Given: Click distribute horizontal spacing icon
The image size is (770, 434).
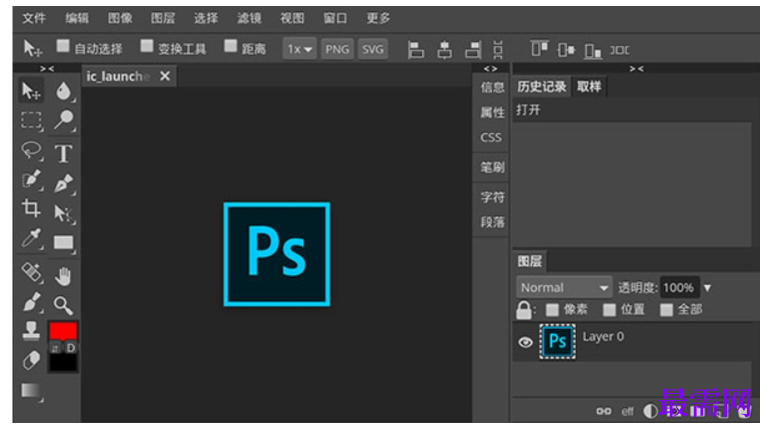Looking at the screenshot, I should 619,50.
